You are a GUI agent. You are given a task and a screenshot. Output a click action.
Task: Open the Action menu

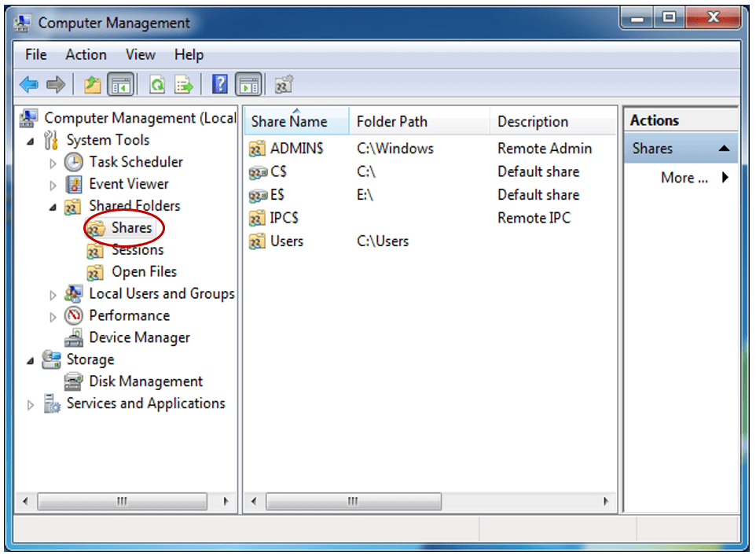[86, 54]
